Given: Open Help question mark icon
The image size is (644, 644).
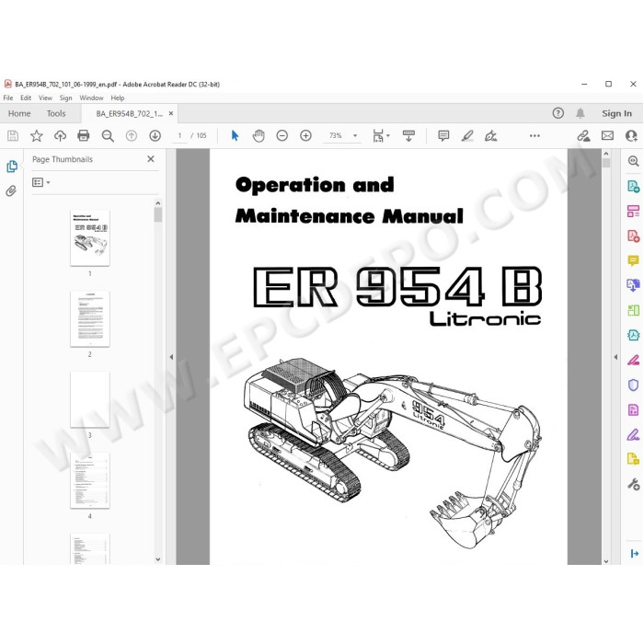Looking at the screenshot, I should [558, 113].
